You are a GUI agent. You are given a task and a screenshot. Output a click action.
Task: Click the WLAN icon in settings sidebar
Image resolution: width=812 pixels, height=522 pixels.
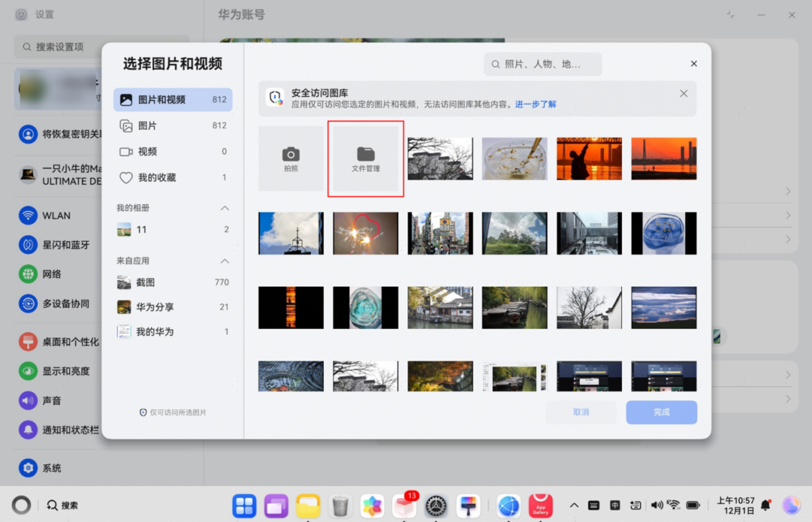(x=28, y=215)
